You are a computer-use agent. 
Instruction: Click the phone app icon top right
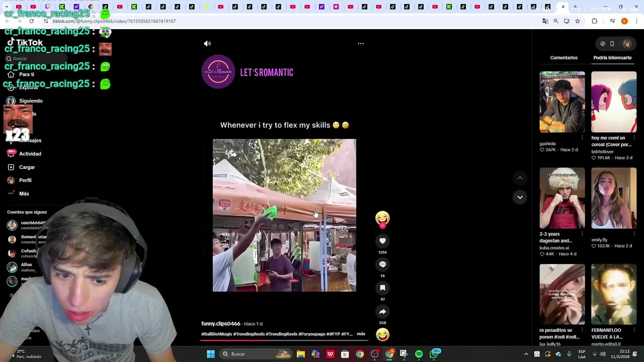click(612, 44)
